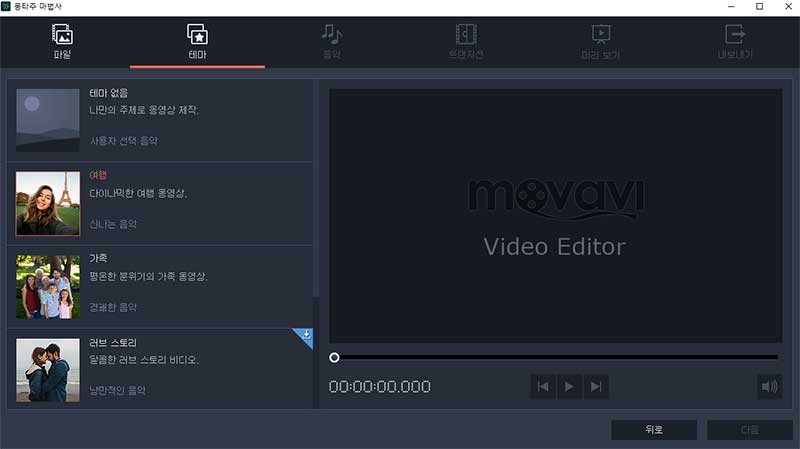The width and height of the screenshot is (800, 449).
Task: Click the preview seek slider handle
Action: pyautogui.click(x=334, y=358)
